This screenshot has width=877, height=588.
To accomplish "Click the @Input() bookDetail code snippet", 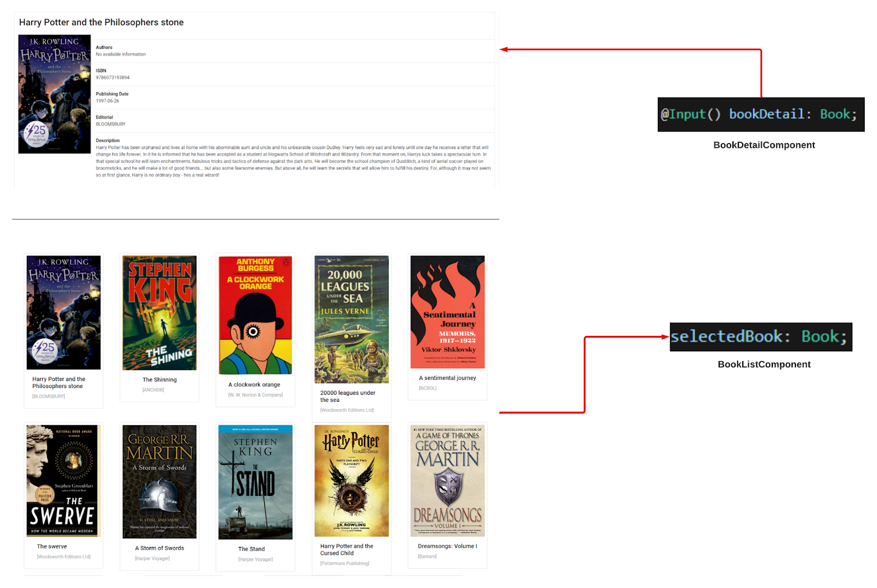I will 761,115.
